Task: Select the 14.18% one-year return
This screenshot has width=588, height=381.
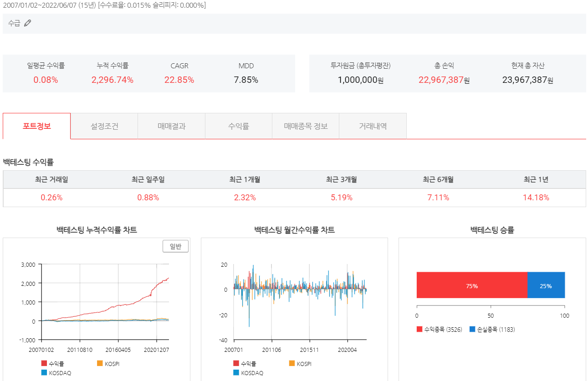Action: pos(536,198)
